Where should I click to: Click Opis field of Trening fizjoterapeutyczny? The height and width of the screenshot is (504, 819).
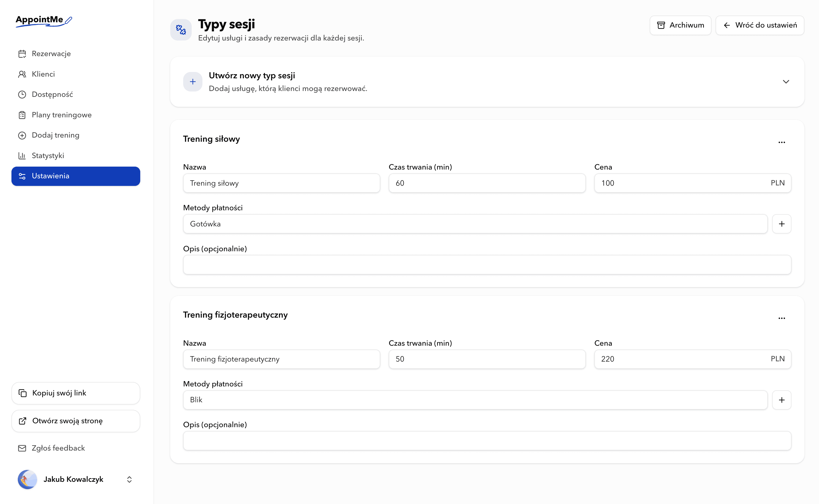(487, 441)
